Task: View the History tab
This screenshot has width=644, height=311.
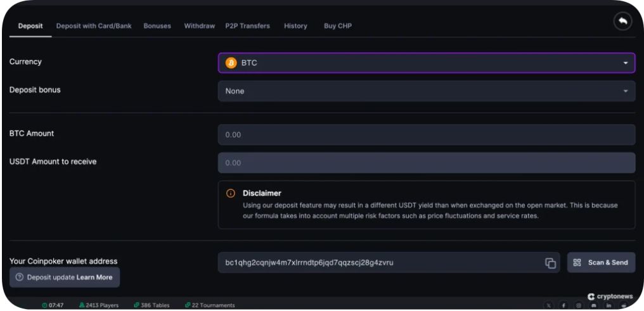Action: 296,26
